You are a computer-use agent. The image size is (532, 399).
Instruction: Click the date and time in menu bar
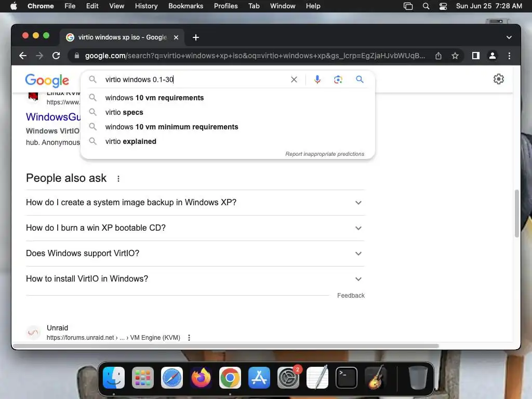[489, 6]
